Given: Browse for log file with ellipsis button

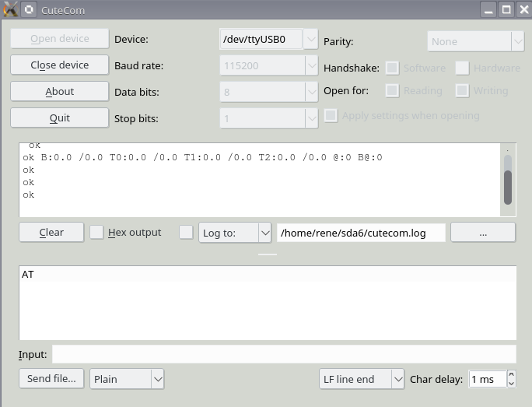Looking at the screenshot, I should point(482,232).
